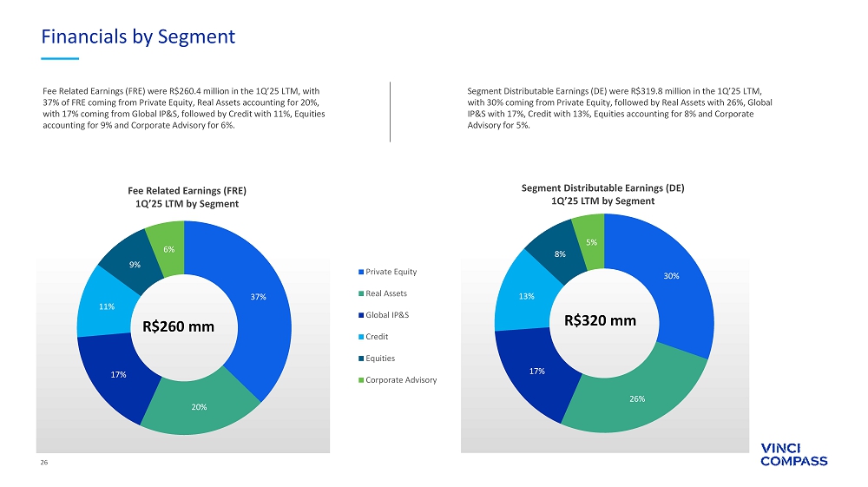Select the 20% Real Assets slice in FRE chart

[199, 406]
